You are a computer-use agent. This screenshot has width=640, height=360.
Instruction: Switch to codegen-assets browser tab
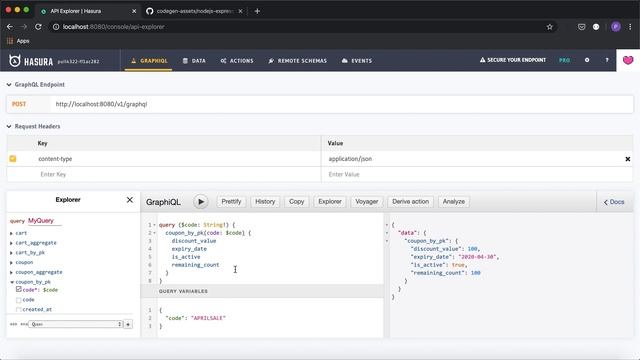click(195, 11)
